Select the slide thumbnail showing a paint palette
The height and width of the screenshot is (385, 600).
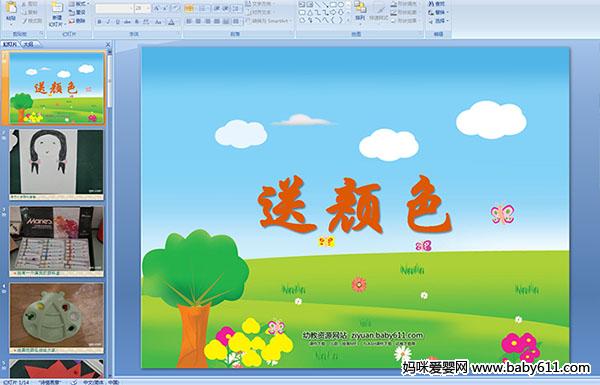click(x=57, y=318)
